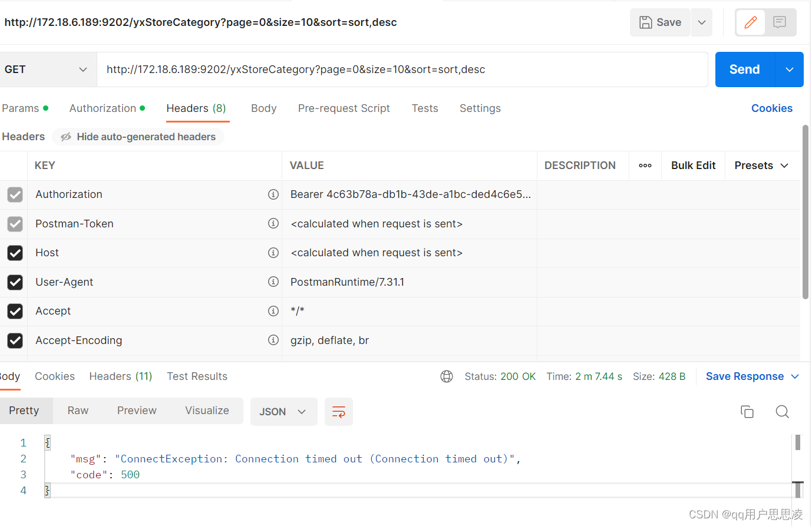
Task: Click info icon for User-Agent header
Action: (x=273, y=282)
